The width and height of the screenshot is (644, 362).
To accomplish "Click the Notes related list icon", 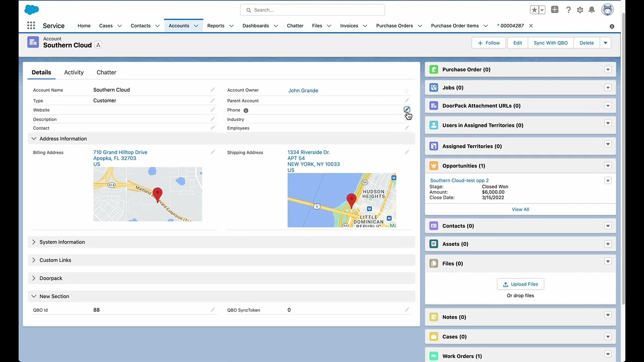I will pyautogui.click(x=434, y=317).
